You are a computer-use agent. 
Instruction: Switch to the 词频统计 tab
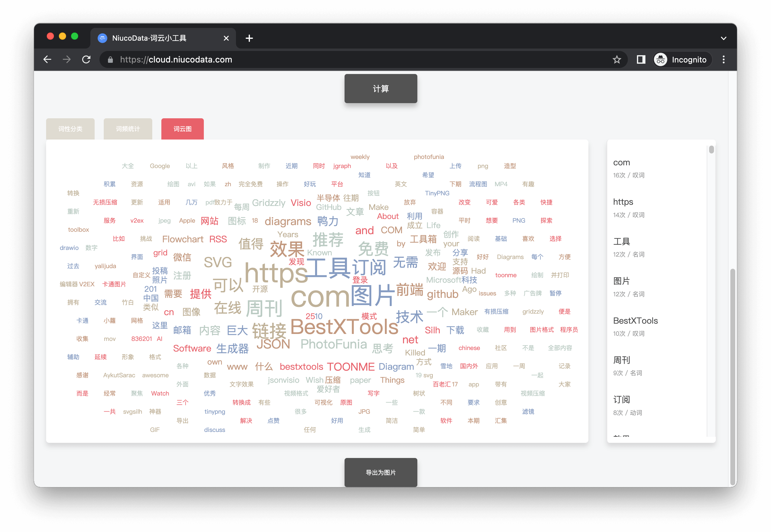coord(128,129)
